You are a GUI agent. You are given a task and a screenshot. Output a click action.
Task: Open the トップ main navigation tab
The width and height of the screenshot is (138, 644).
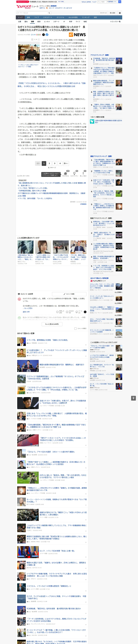click(20, 17)
